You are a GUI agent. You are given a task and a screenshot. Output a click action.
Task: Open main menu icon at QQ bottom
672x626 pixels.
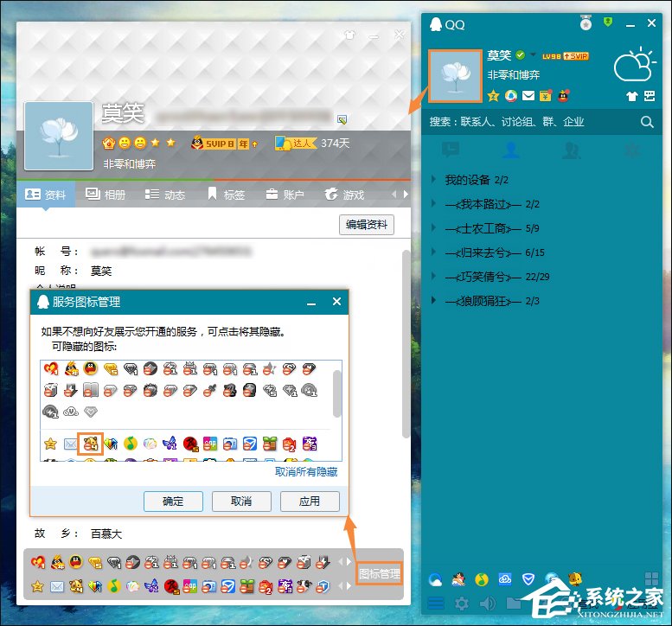[x=436, y=604]
